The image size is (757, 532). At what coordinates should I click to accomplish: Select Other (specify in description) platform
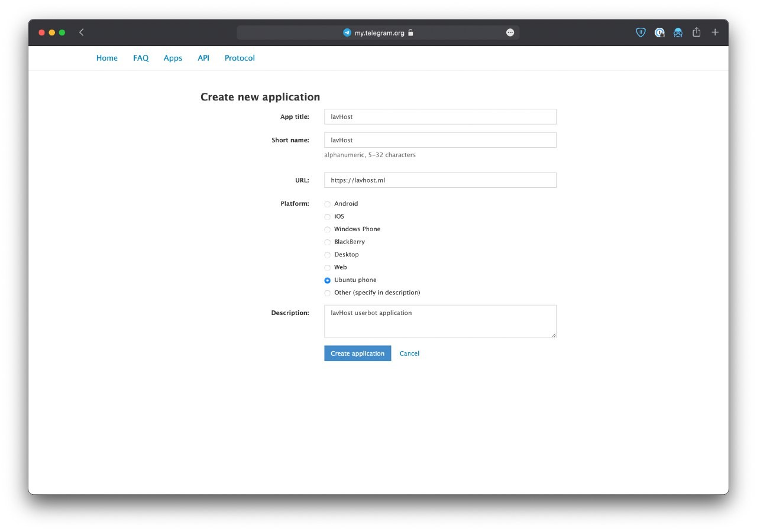point(328,293)
